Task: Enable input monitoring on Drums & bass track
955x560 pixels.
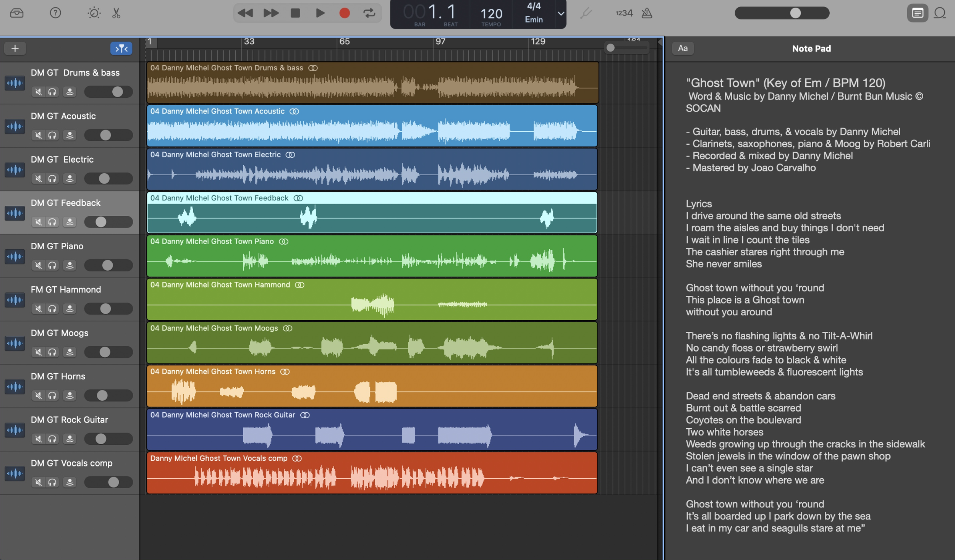Action: click(70, 92)
